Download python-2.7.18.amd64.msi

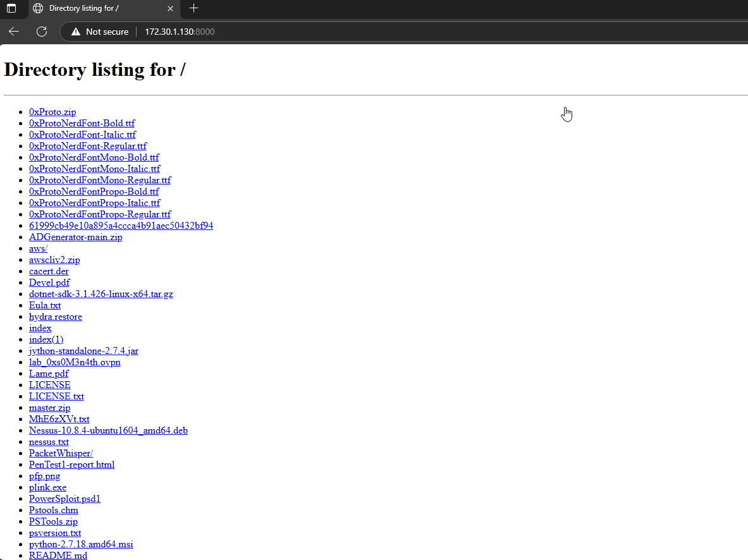[x=81, y=545]
